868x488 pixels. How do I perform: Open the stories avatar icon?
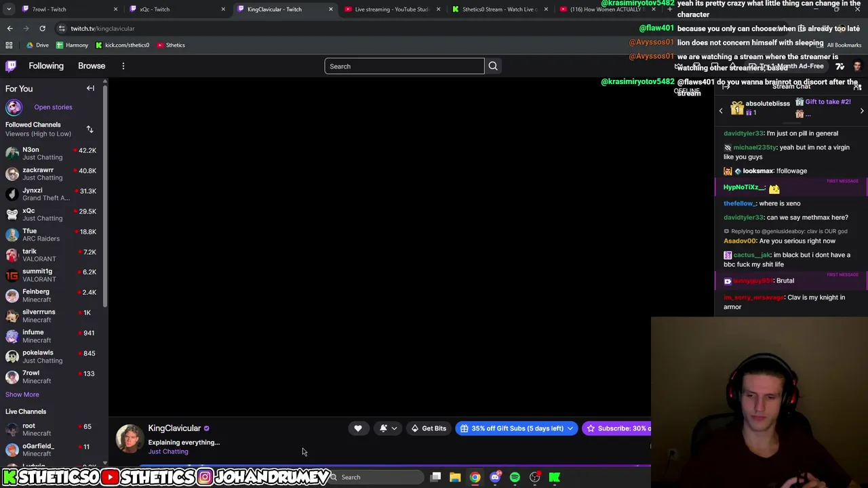[x=14, y=107]
